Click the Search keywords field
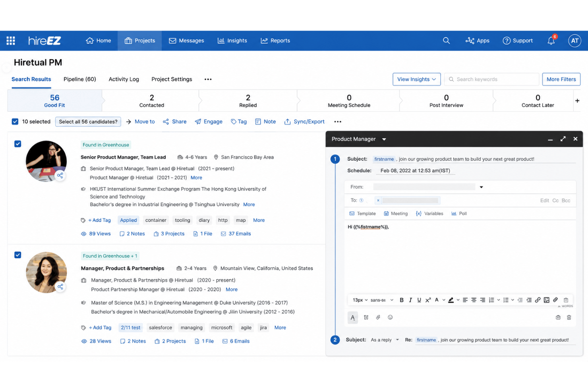588x392 pixels. (491, 79)
